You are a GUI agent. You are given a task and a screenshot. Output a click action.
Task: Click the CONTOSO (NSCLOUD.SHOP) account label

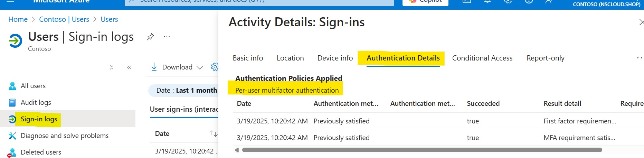[x=606, y=4]
